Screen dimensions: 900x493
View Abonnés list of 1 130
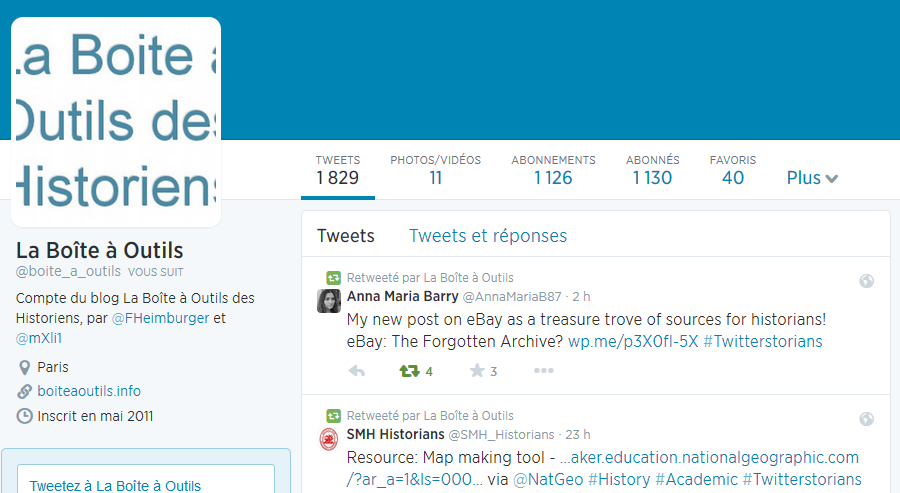(x=652, y=170)
